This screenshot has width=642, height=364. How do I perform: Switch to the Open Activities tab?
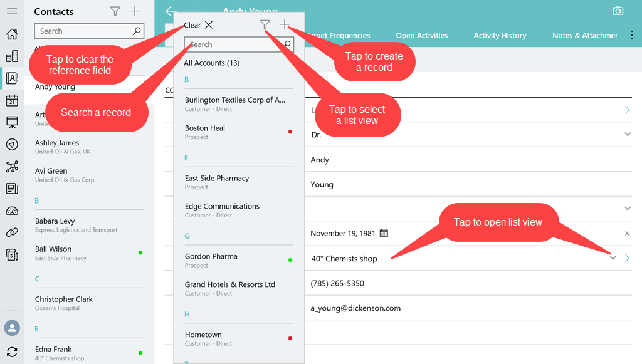point(421,36)
